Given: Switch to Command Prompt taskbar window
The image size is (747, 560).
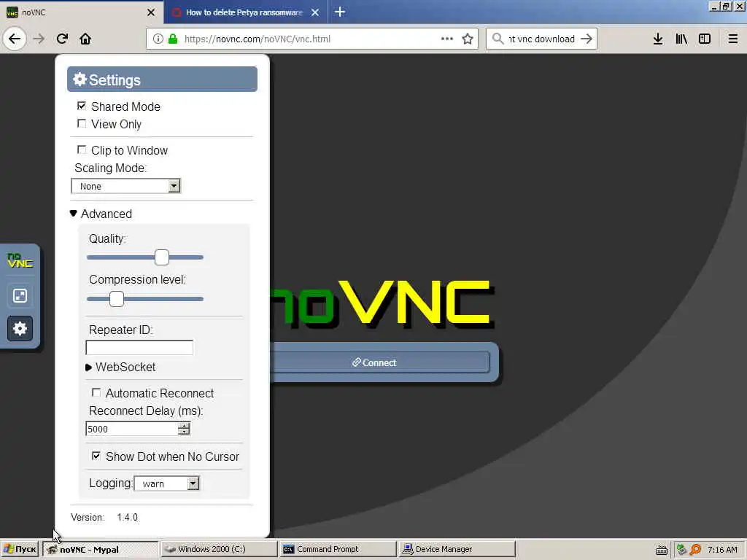Looking at the screenshot, I should click(x=338, y=550).
